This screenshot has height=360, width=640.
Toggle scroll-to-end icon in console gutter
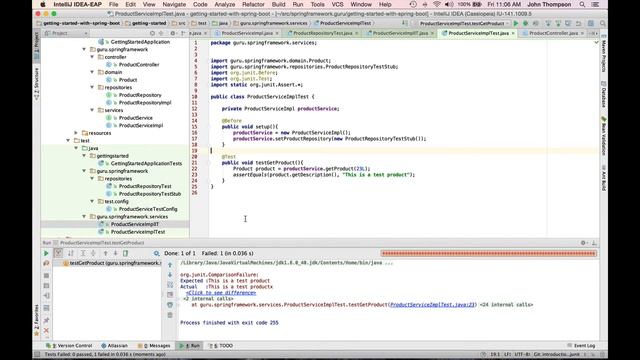click(x=170, y=295)
